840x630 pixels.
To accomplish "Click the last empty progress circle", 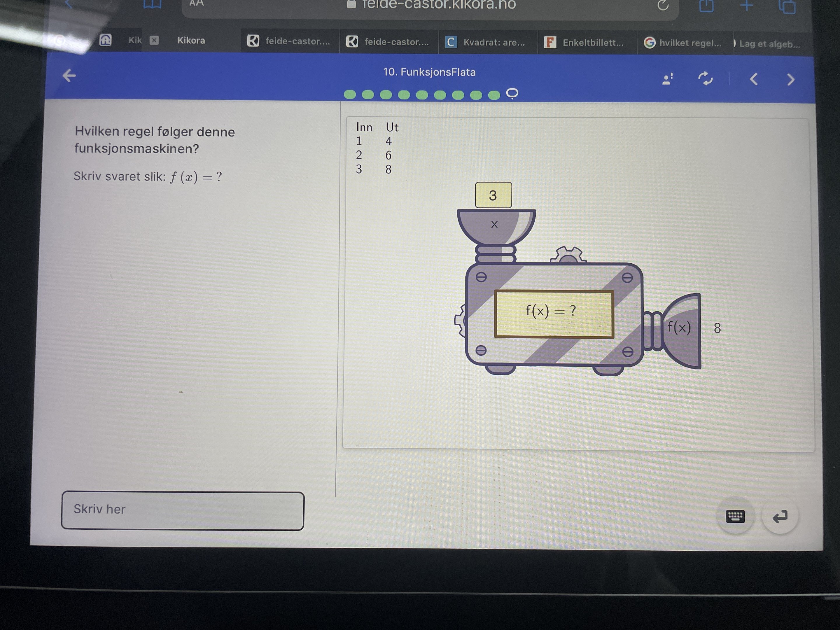I will pyautogui.click(x=512, y=93).
